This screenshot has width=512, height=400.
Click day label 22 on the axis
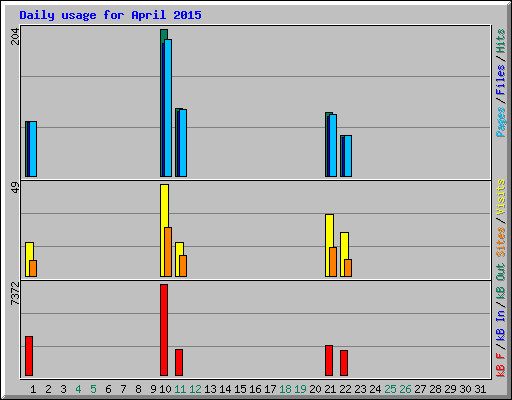[x=345, y=389]
